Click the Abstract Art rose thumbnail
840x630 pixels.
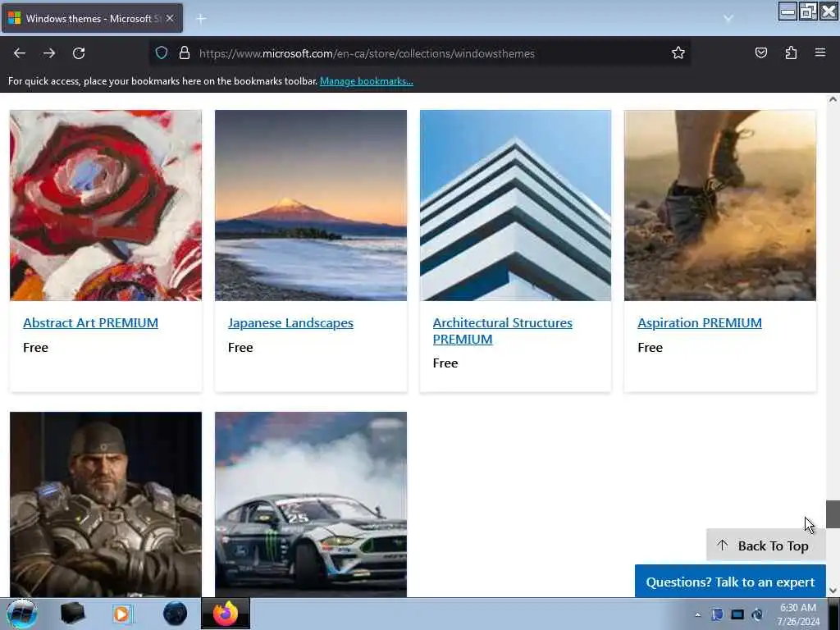[106, 205]
